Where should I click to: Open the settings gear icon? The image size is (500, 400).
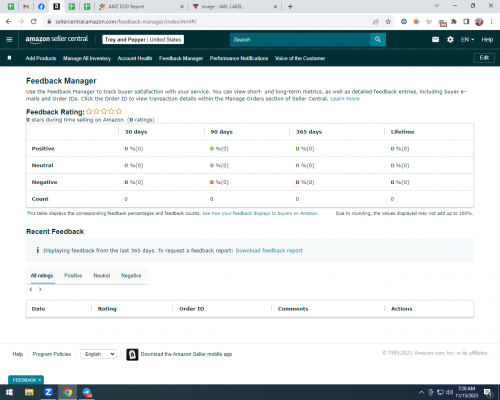coord(450,40)
